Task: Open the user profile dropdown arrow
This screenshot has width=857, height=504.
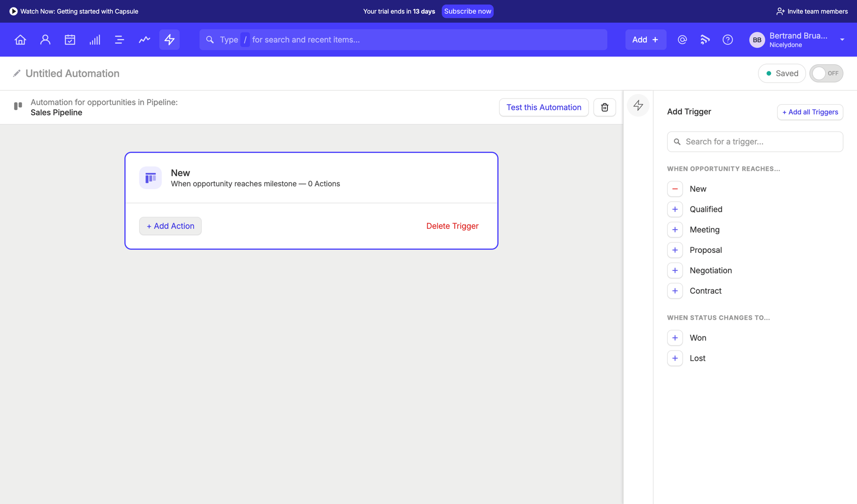Action: pyautogui.click(x=843, y=40)
